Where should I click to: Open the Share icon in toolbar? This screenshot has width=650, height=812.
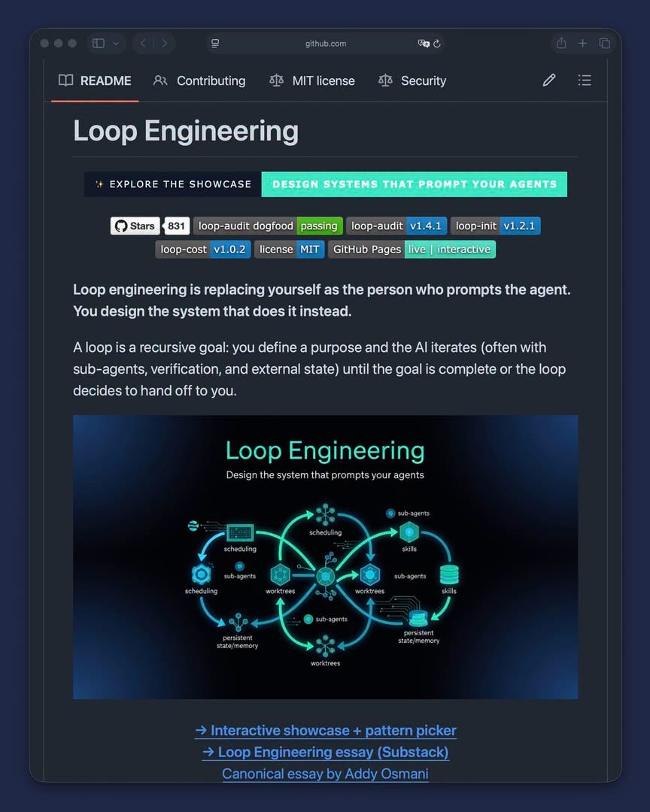561,43
